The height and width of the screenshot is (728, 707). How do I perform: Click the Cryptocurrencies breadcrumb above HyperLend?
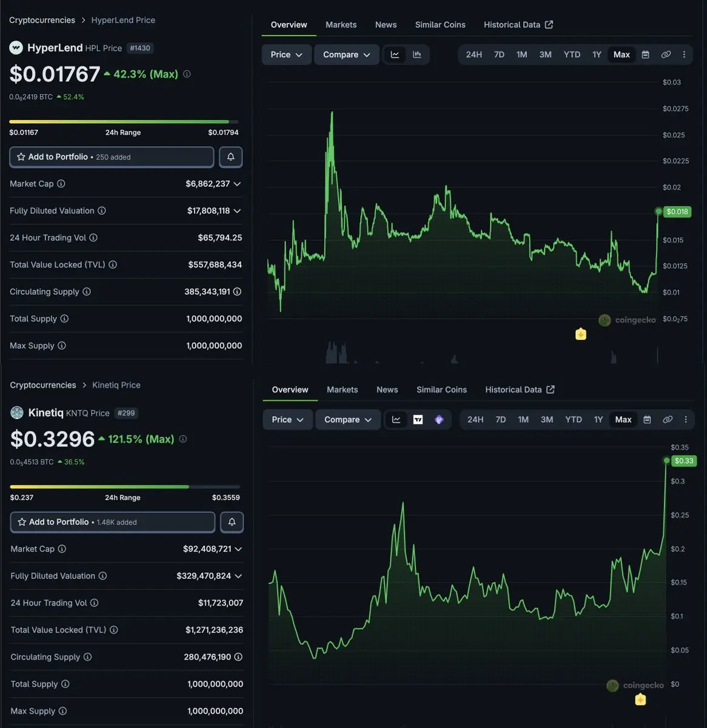point(42,20)
